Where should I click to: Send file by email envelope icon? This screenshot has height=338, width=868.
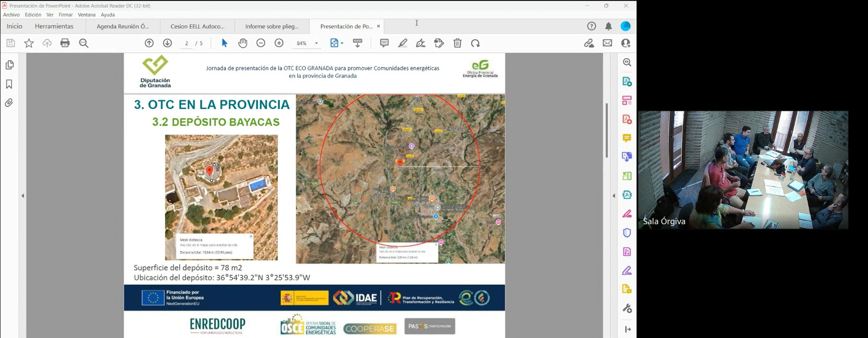(607, 43)
